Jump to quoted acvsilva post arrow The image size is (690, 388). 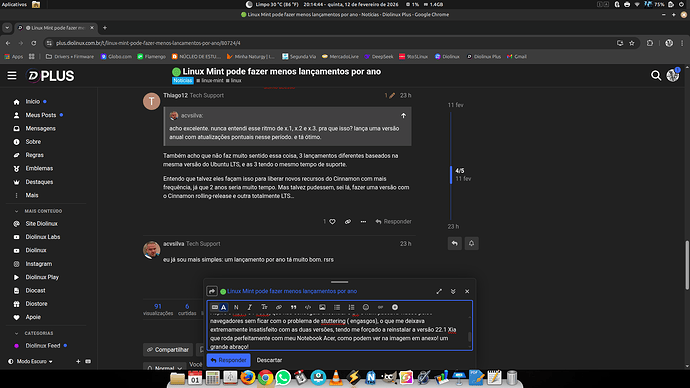[x=404, y=116]
